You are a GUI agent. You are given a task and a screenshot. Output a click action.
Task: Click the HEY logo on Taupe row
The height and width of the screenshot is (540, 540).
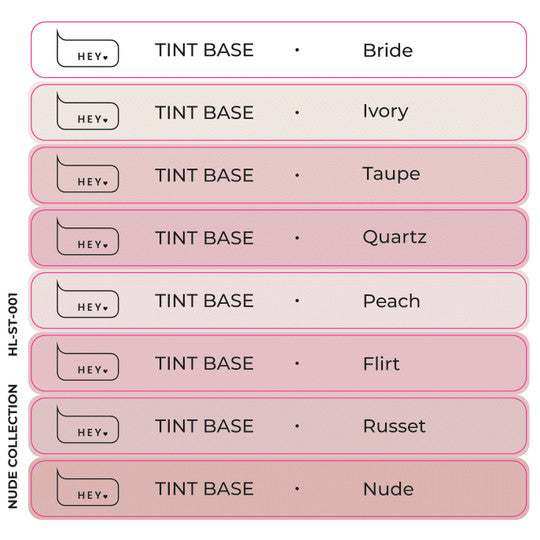click(x=88, y=174)
